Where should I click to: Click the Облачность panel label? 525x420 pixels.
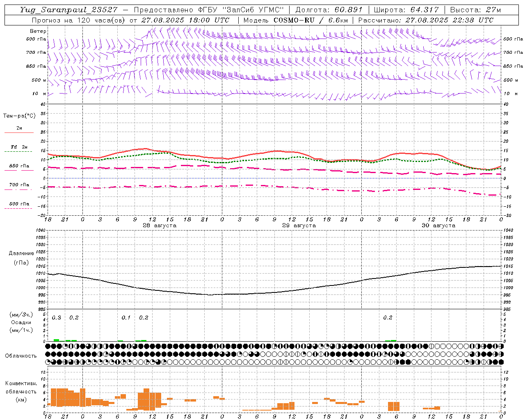[21, 356]
